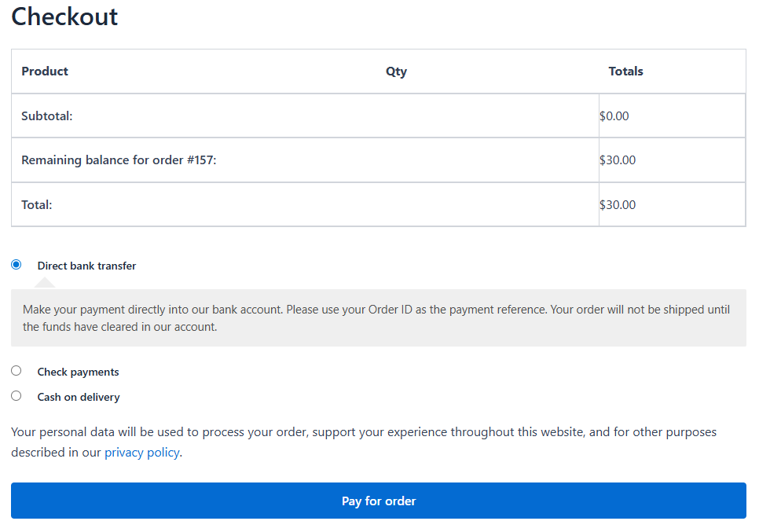Select the Qty column header
Image resolution: width=759 pixels, height=532 pixels.
[x=396, y=71]
